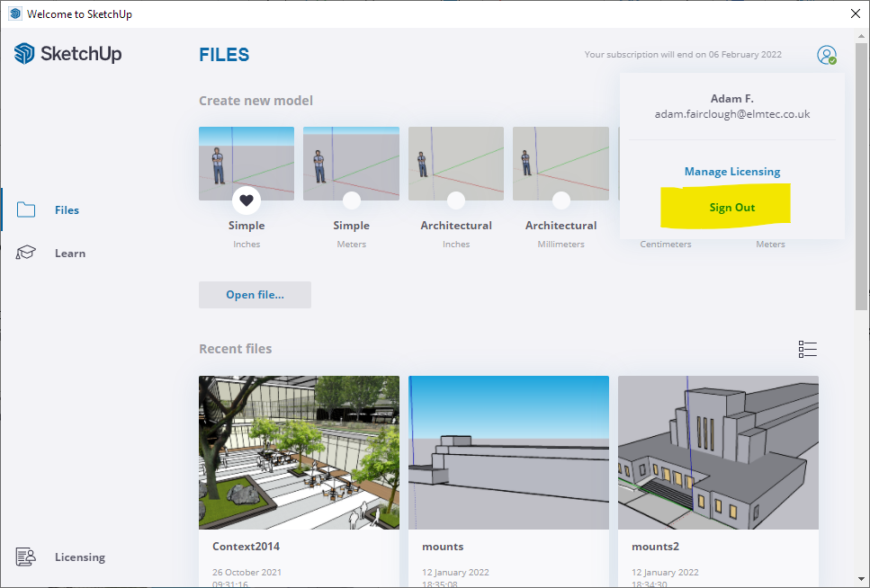Viewport: 870px width, 588px height.
Task: Click the mounts2 file name text
Action: [655, 547]
